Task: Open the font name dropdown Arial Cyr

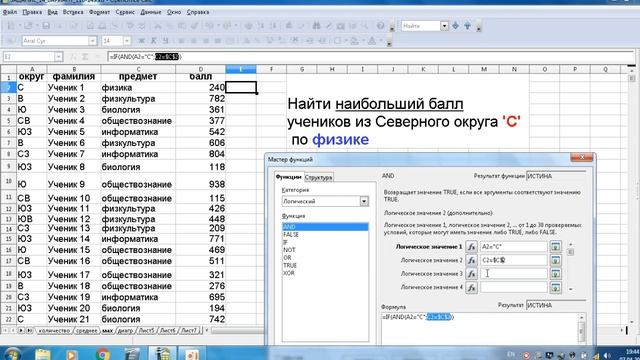Action: point(92,41)
